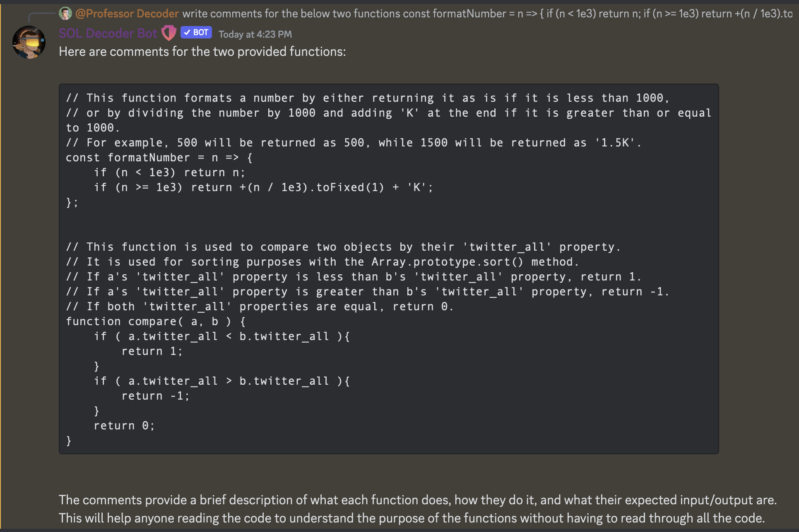Click the verified BOT tag
The width and height of the screenshot is (799, 532).
(x=196, y=33)
